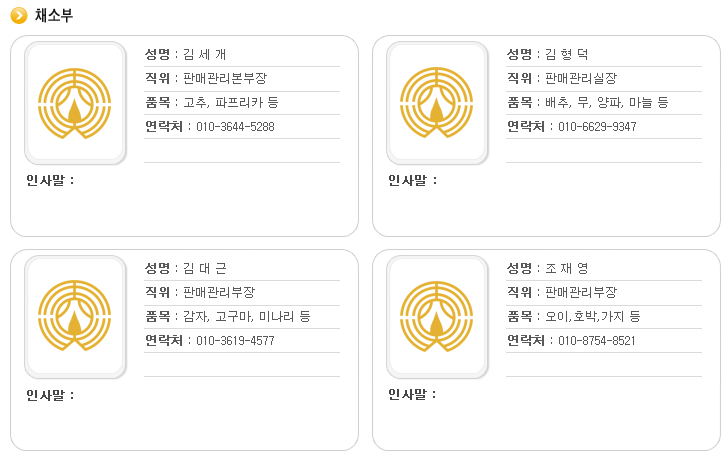Click the name 조 재 영

coord(567,268)
